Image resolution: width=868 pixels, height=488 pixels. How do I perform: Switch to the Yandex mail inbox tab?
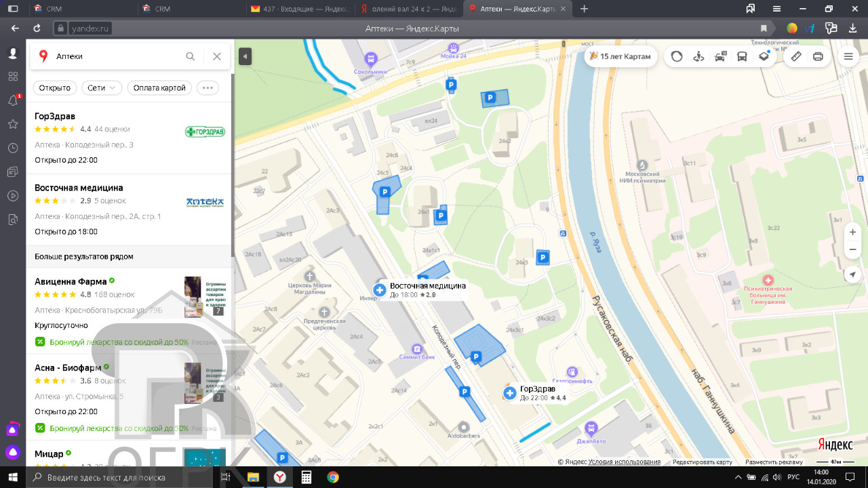pyautogui.click(x=298, y=9)
